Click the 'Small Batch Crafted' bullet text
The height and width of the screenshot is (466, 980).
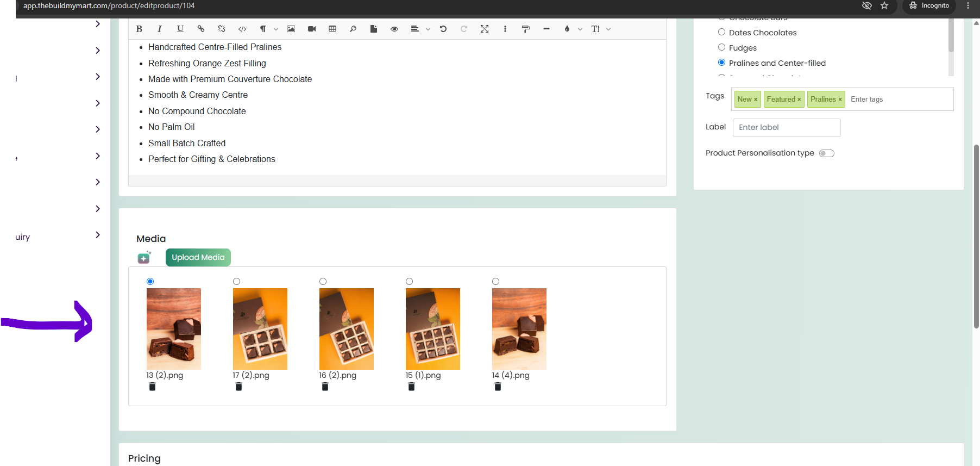click(187, 143)
